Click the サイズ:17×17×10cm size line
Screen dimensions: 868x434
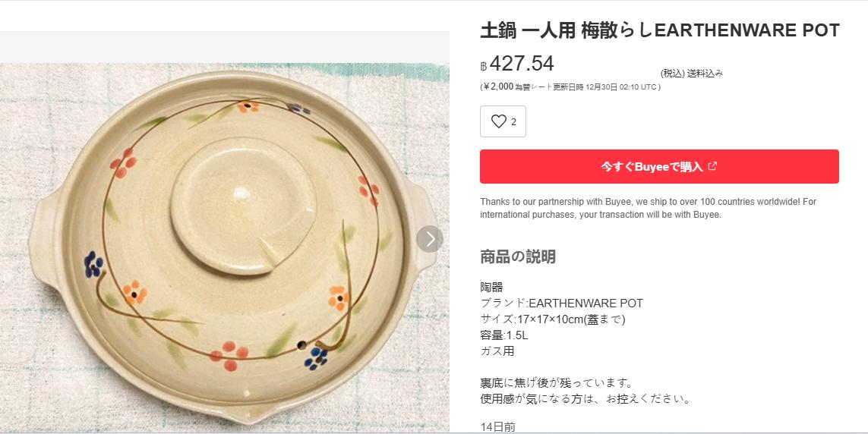click(552, 319)
